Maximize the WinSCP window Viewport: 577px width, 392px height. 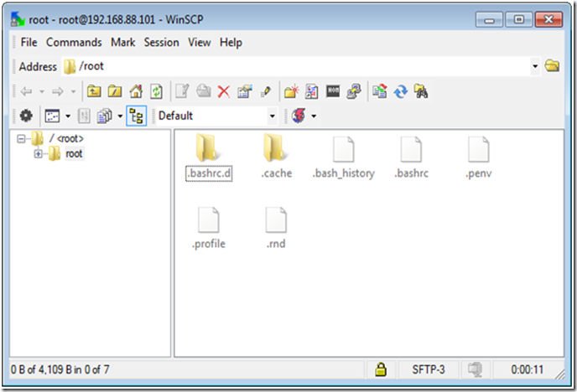(519, 19)
